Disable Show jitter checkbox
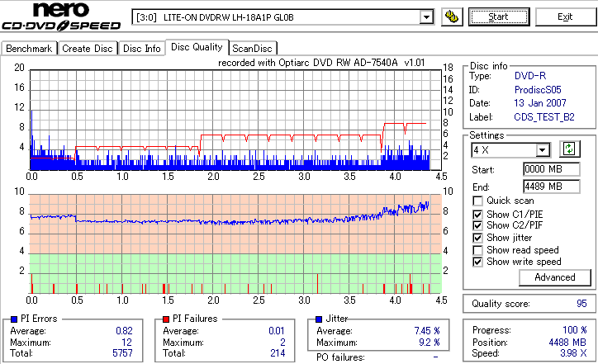Image resolution: width=598 pixels, height=364 pixels. tap(477, 238)
